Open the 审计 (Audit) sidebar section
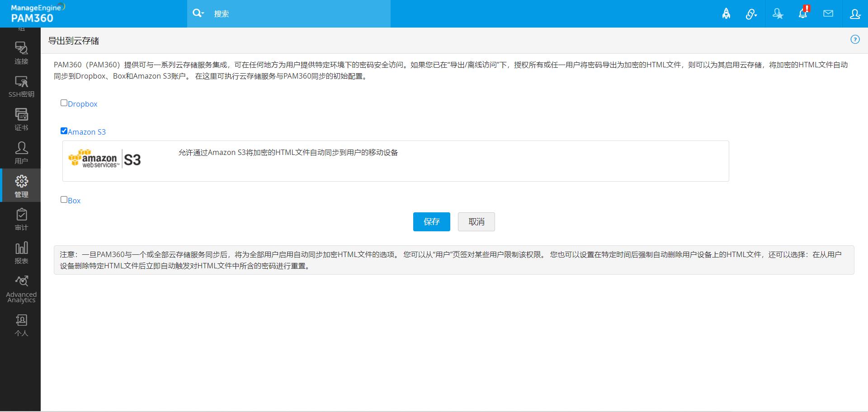 pyautogui.click(x=21, y=219)
